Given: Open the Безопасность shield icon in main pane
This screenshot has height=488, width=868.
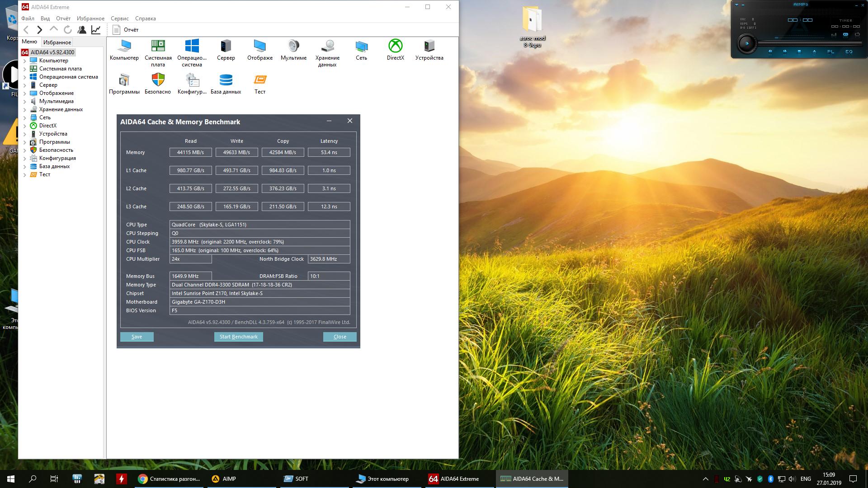Looking at the screenshot, I should tap(158, 80).
